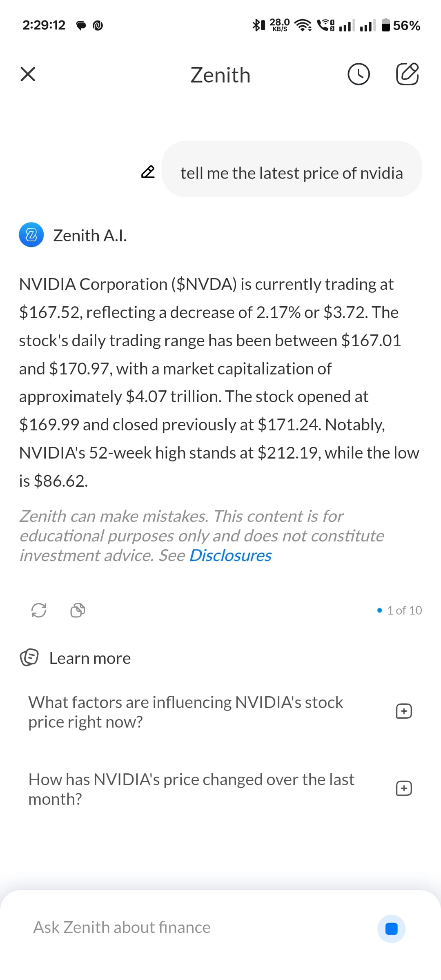Tap the Zenith A.I. avatar logo

tap(31, 235)
